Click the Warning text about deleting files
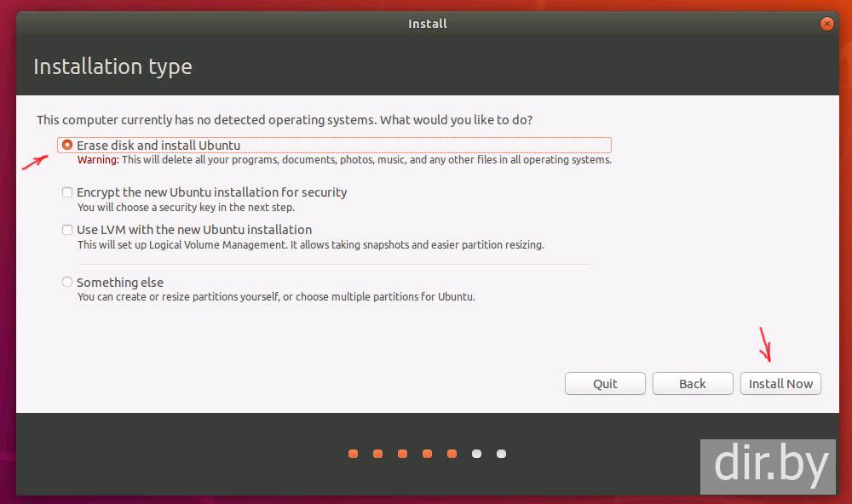This screenshot has width=852, height=504. (x=344, y=160)
